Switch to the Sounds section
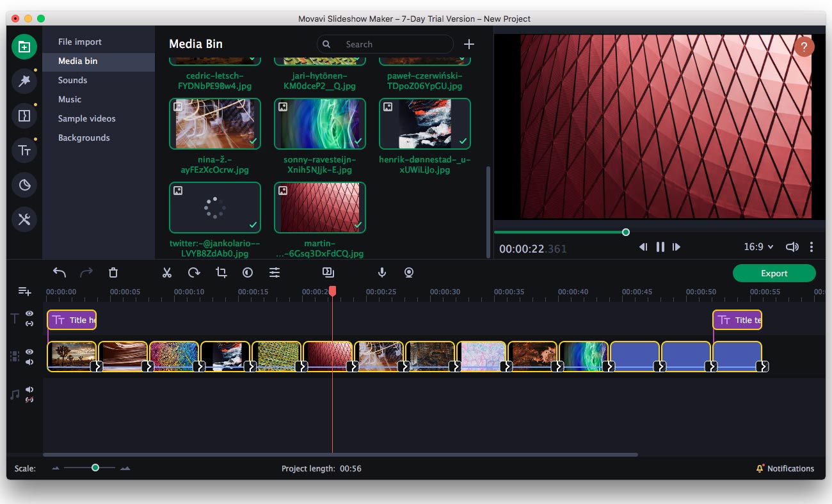The width and height of the screenshot is (832, 504). click(72, 80)
